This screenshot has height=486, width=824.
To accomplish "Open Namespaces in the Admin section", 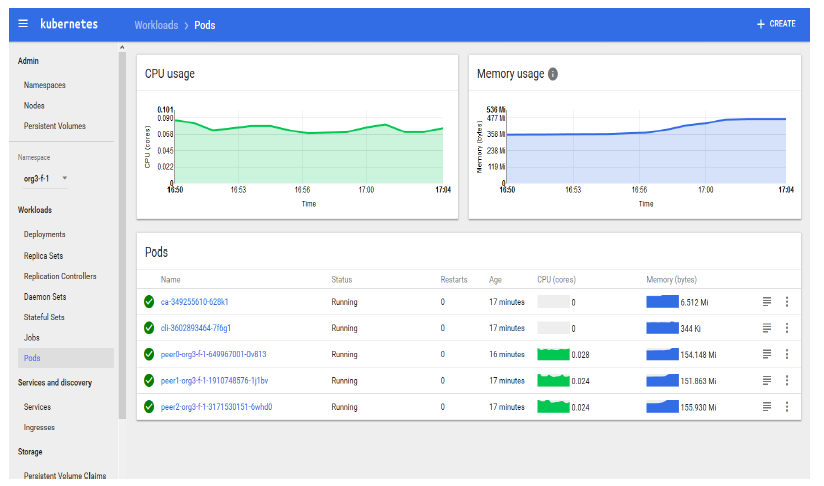I will (x=45, y=85).
